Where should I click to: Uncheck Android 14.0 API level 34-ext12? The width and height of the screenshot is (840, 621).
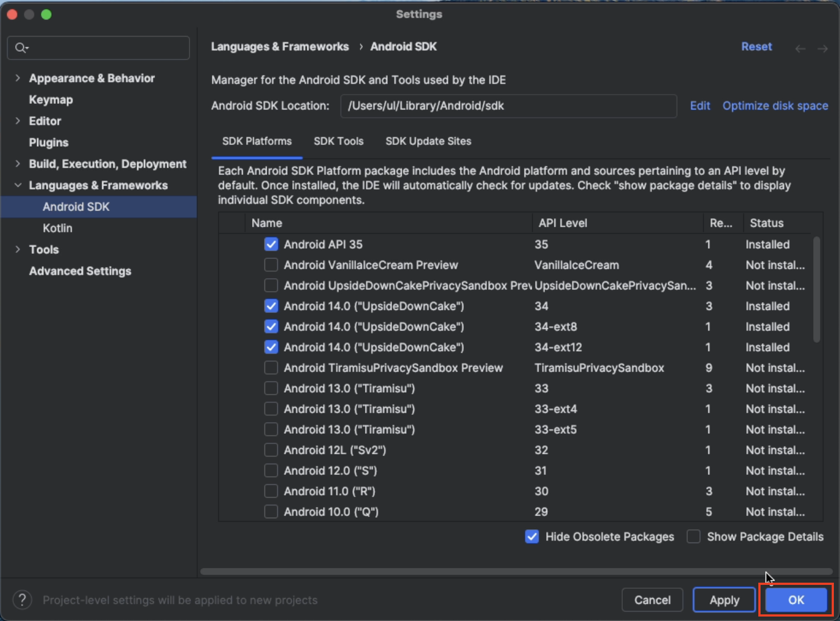tap(271, 347)
